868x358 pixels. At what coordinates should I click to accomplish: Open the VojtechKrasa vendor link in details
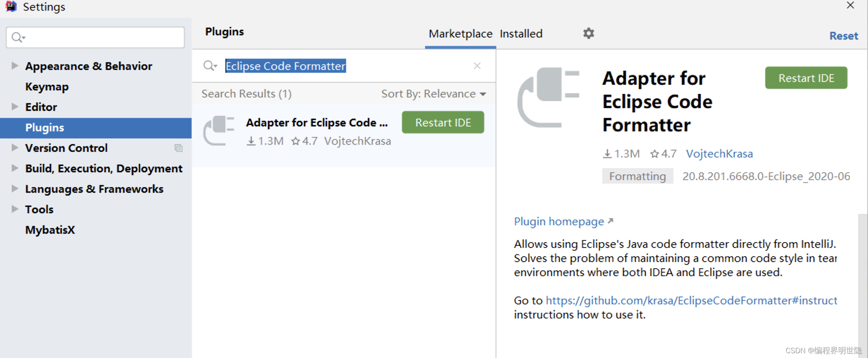719,154
